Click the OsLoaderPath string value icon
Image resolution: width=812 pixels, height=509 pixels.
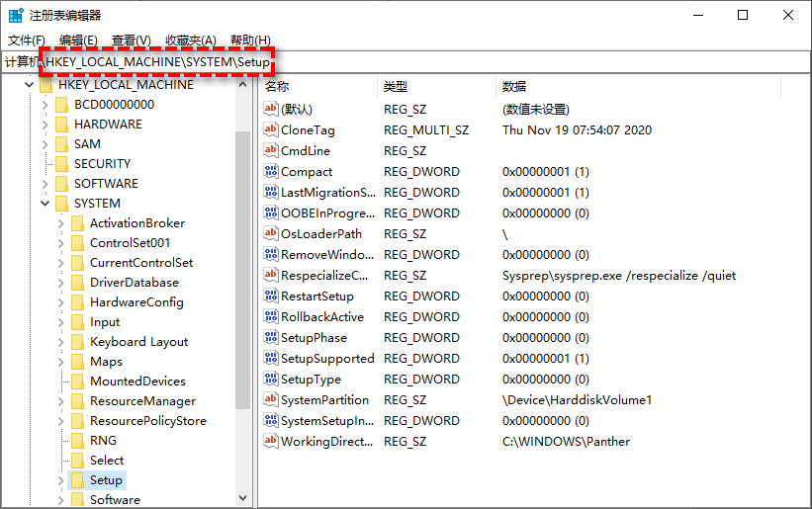(x=271, y=234)
